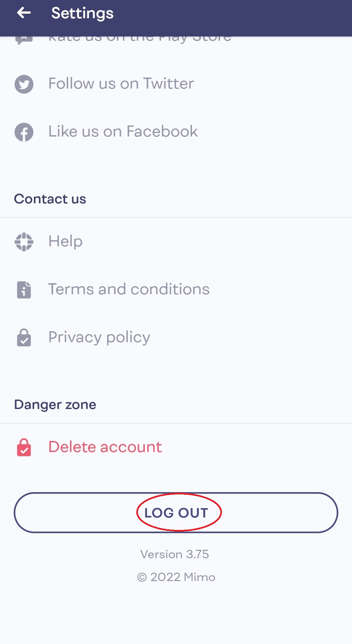Click the Twitter bird icon
The width and height of the screenshot is (352, 644).
pos(24,84)
